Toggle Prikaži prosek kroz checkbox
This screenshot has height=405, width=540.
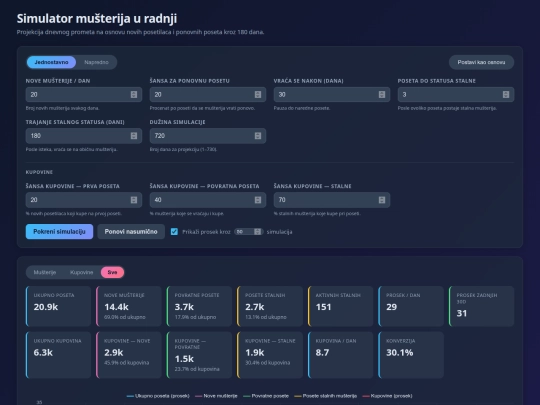tap(174, 232)
